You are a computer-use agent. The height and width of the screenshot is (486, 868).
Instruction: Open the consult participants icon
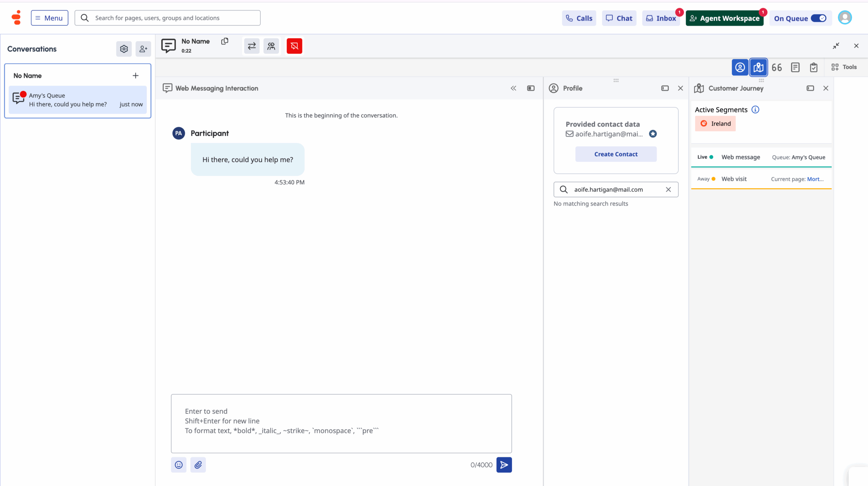pos(271,46)
